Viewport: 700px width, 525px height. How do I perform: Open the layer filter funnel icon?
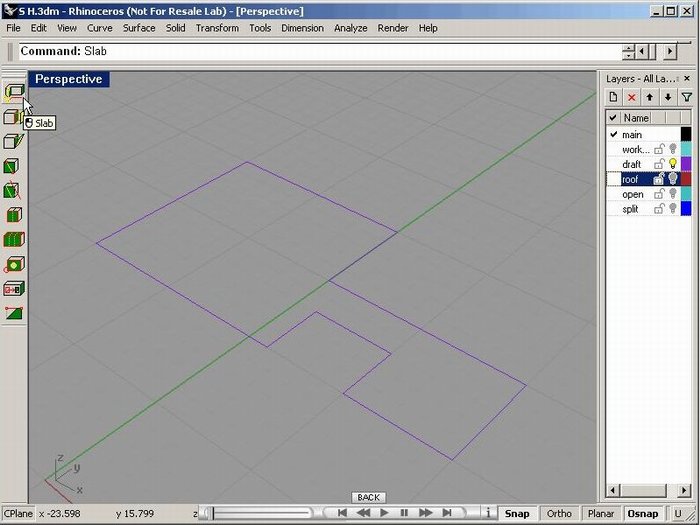pyautogui.click(x=686, y=97)
